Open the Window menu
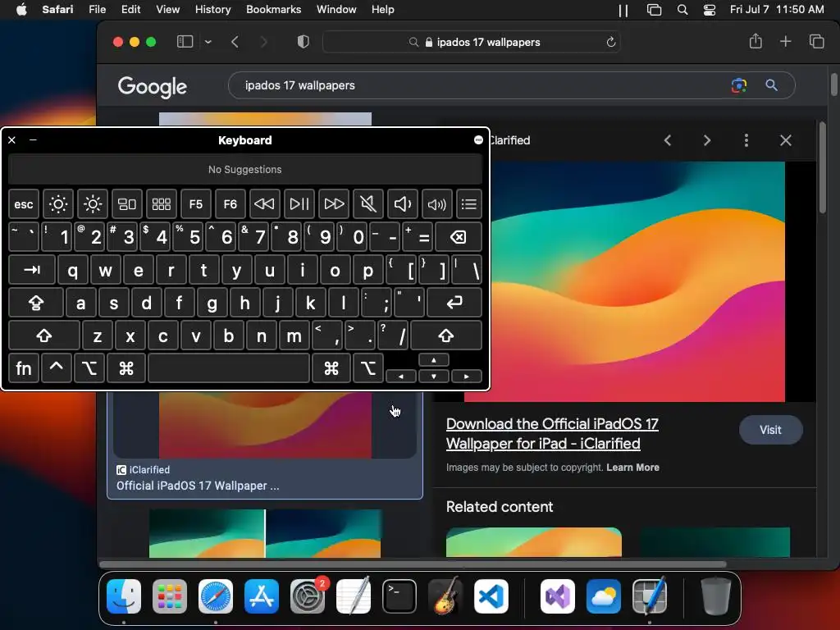 pos(336,10)
